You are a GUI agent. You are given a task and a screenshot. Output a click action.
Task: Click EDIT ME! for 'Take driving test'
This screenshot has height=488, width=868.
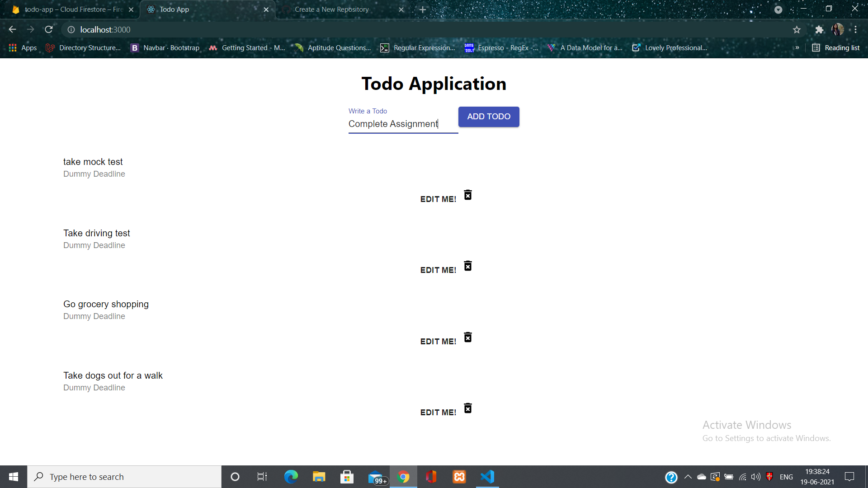click(438, 269)
